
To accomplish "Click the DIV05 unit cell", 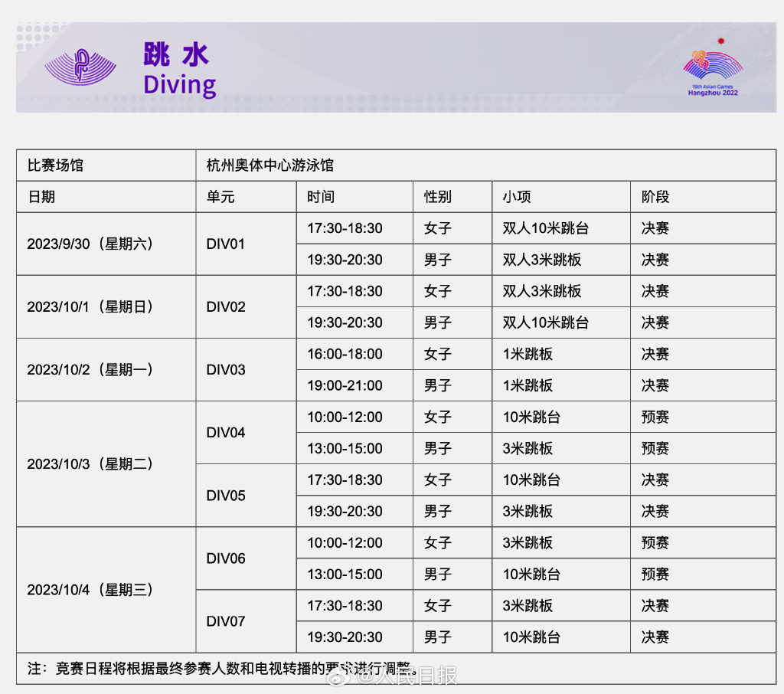I will 226,496.
